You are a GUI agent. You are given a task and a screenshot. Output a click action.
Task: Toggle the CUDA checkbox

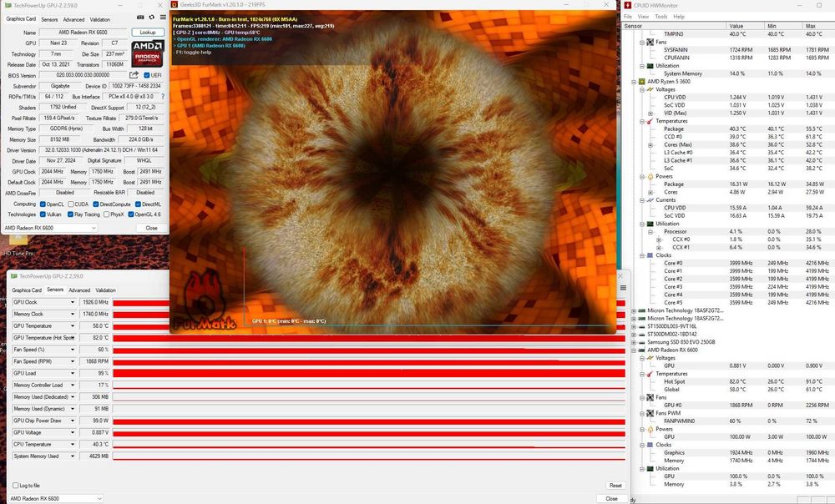point(71,204)
